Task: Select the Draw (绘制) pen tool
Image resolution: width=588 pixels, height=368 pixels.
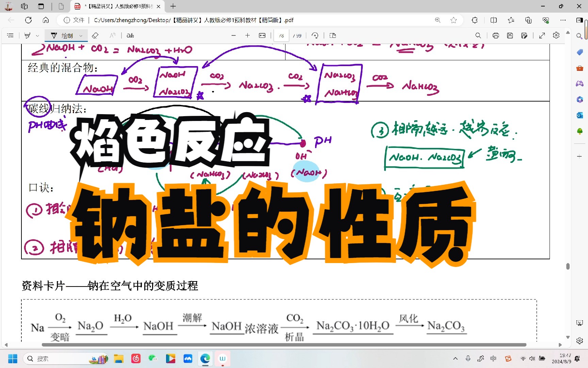Action: point(65,35)
